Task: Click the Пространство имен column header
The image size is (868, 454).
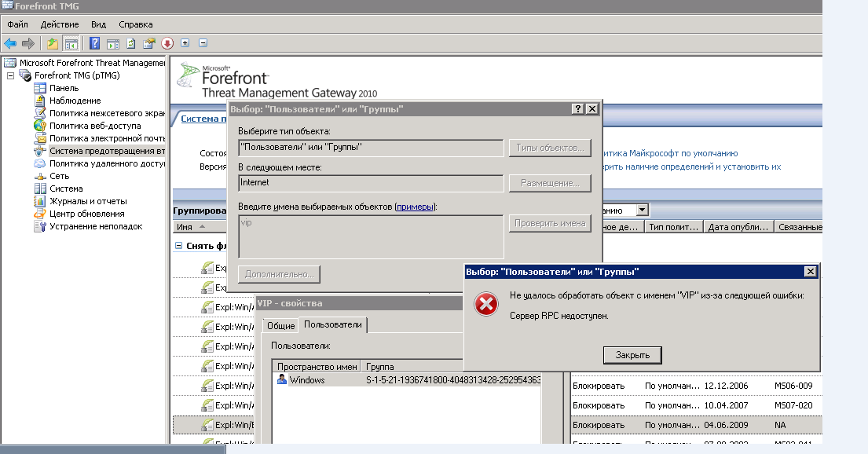Action: click(x=317, y=367)
